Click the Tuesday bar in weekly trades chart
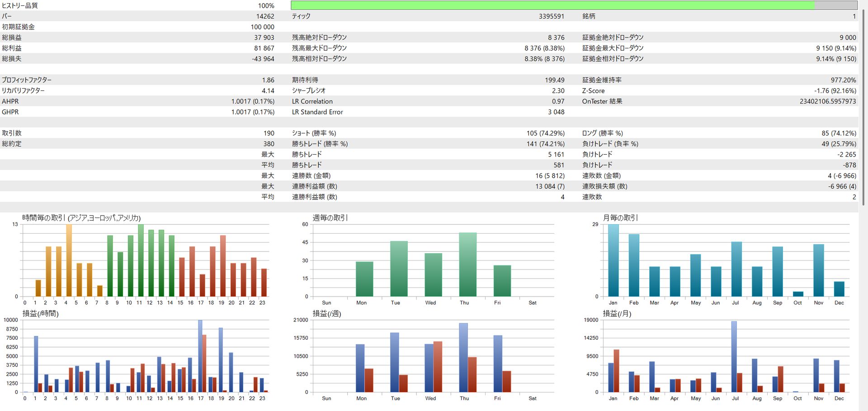The width and height of the screenshot is (868, 411). (x=399, y=269)
